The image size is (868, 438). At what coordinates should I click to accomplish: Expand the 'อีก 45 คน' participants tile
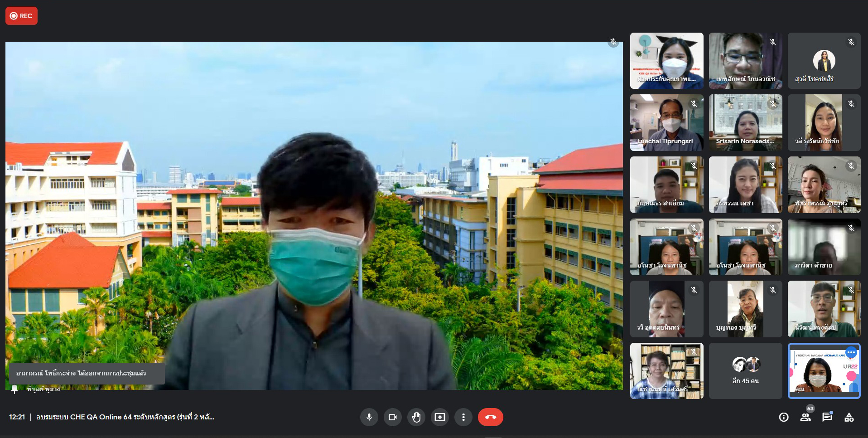(745, 371)
